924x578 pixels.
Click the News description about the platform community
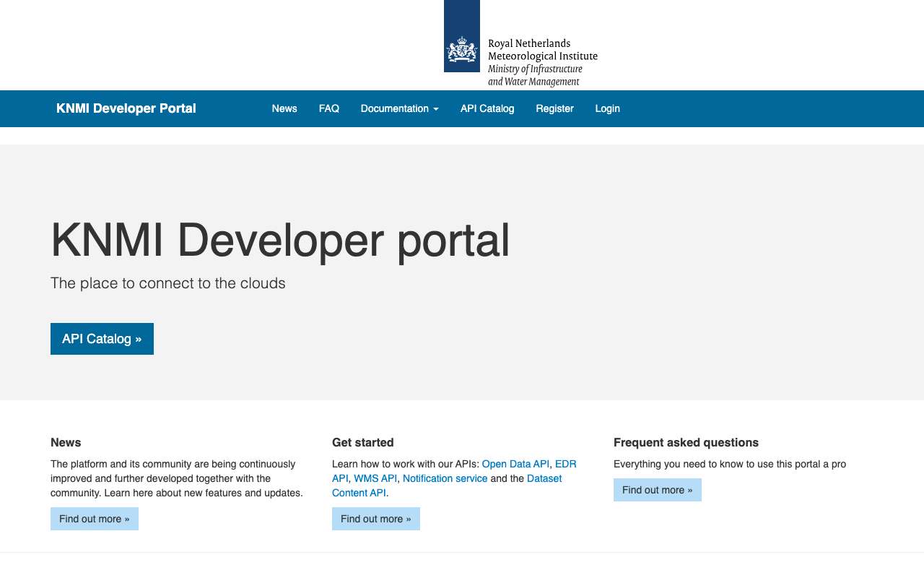pyautogui.click(x=177, y=478)
